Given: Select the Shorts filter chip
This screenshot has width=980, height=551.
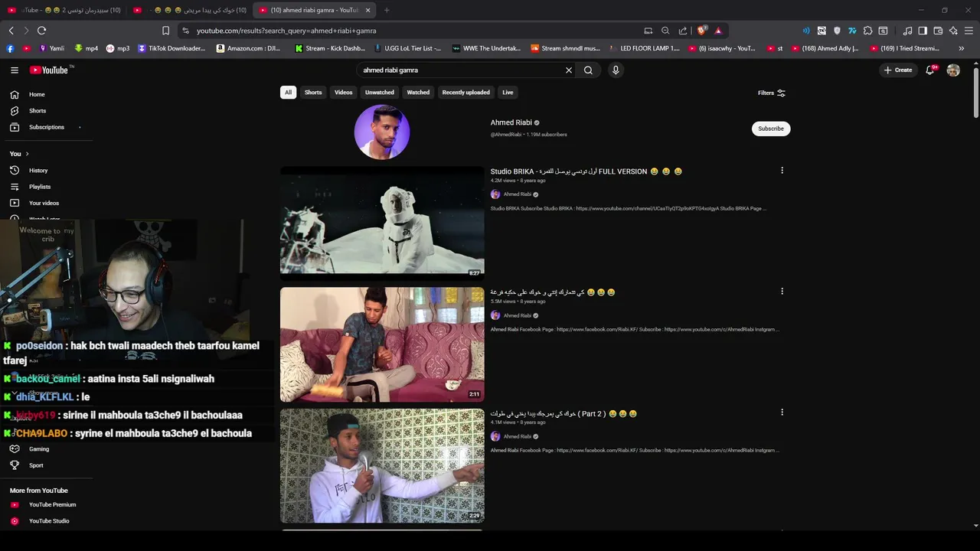Looking at the screenshot, I should [x=313, y=93].
